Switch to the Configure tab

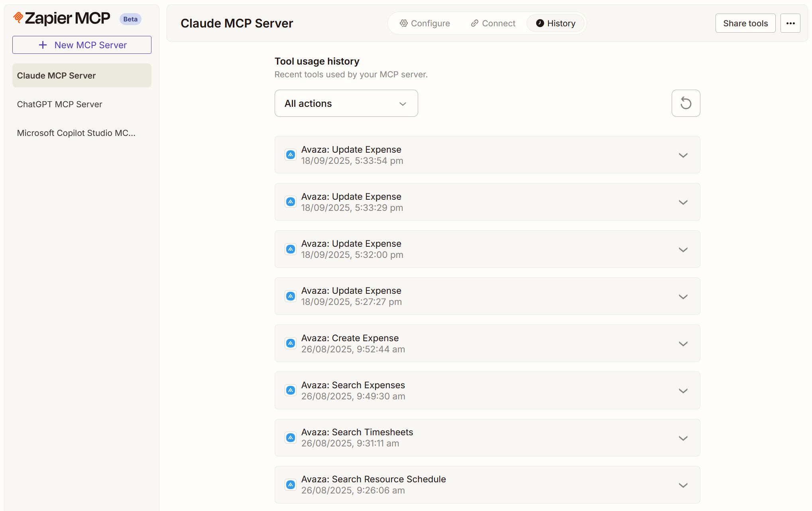[x=425, y=23]
